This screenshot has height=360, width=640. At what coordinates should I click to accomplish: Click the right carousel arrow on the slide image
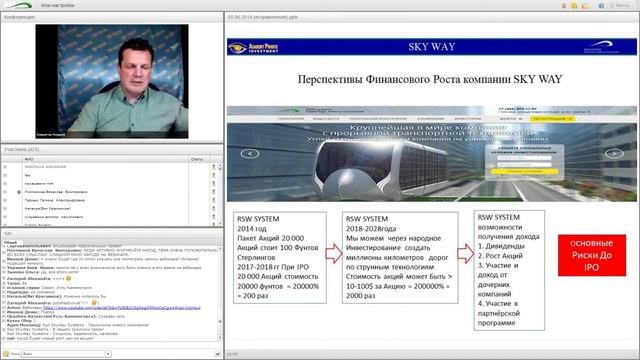click(x=614, y=153)
